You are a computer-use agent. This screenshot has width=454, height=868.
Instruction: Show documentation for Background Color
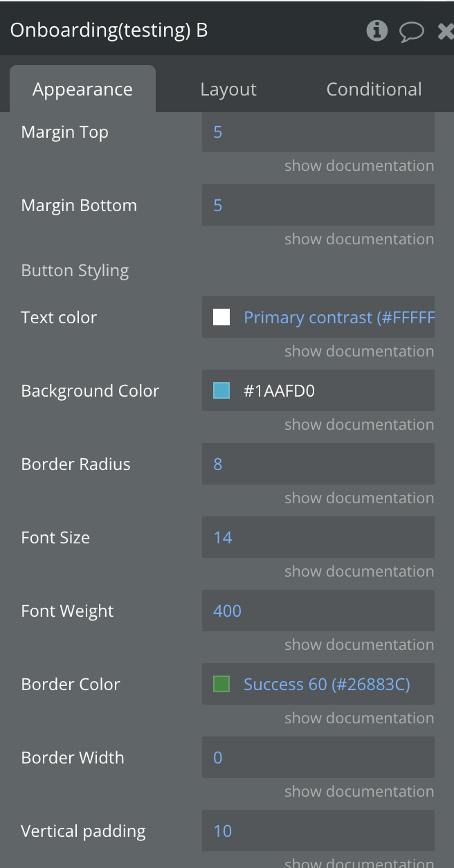pos(359,425)
